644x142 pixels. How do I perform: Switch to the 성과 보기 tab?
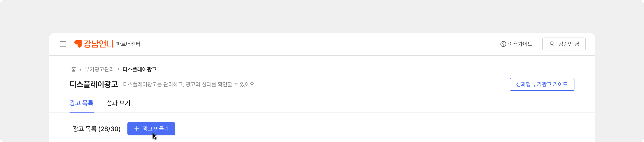(x=118, y=103)
